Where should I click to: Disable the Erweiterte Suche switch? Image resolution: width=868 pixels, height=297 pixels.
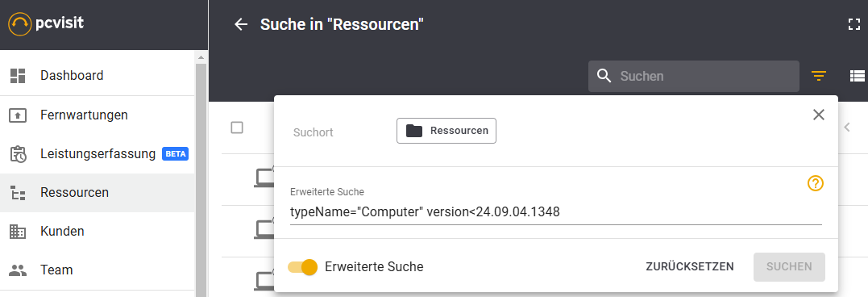(x=303, y=267)
